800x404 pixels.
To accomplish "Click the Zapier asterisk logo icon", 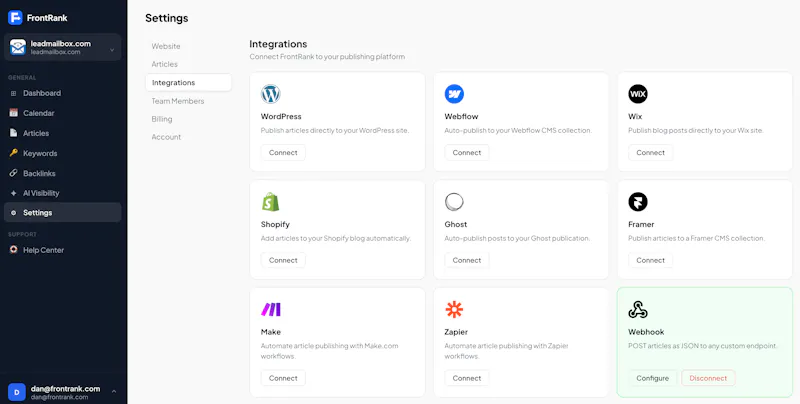I will coord(454,310).
